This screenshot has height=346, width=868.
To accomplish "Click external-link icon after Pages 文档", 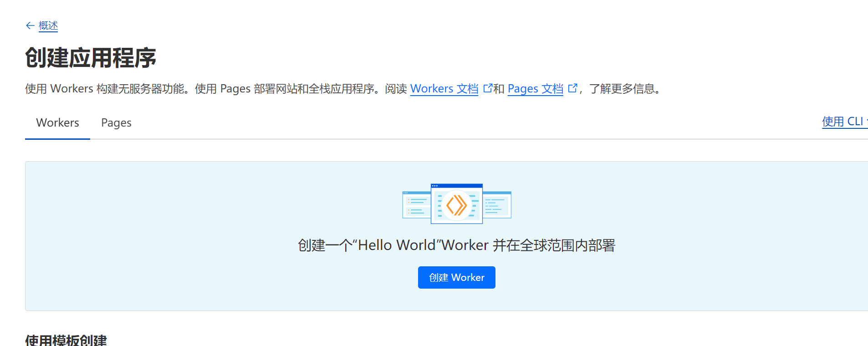I will 573,88.
